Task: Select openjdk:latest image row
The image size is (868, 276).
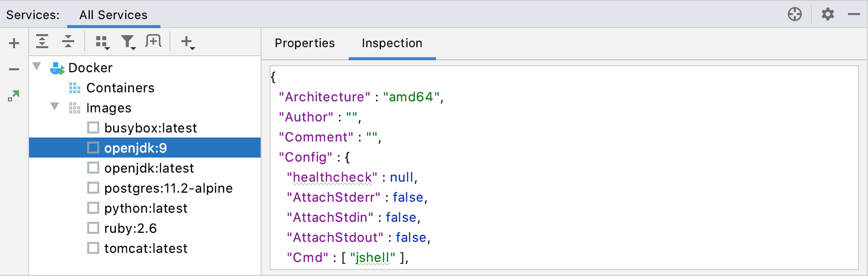Action: click(145, 168)
